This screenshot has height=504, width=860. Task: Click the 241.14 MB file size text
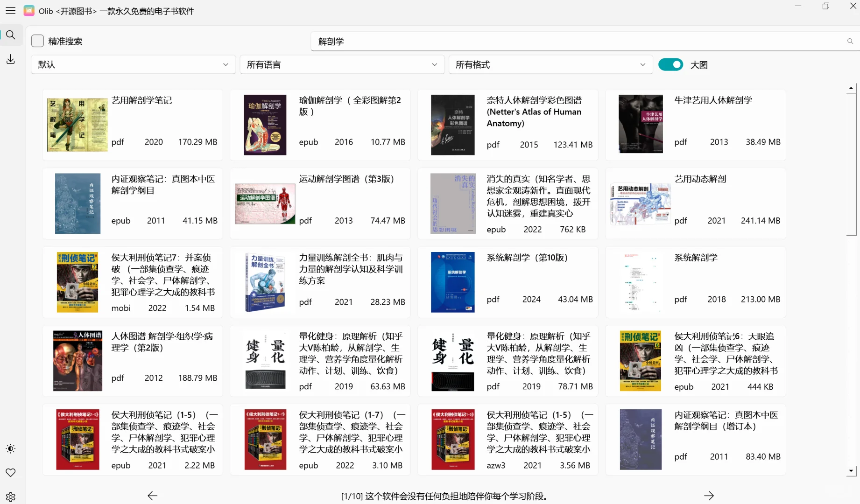click(x=761, y=221)
